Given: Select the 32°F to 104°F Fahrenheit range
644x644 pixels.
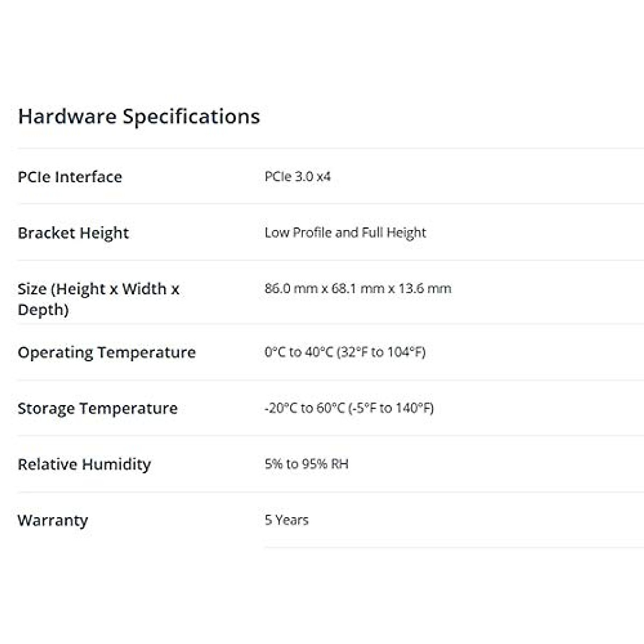Looking at the screenshot, I should tap(382, 352).
